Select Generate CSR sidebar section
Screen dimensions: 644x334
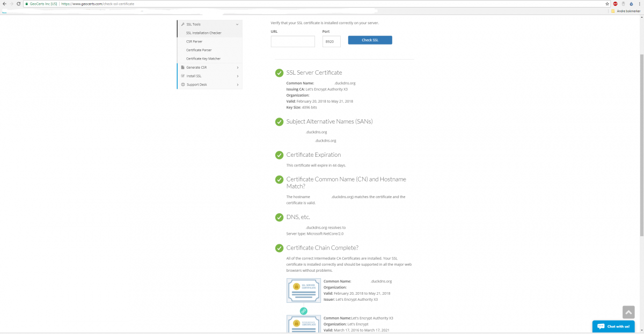point(209,67)
